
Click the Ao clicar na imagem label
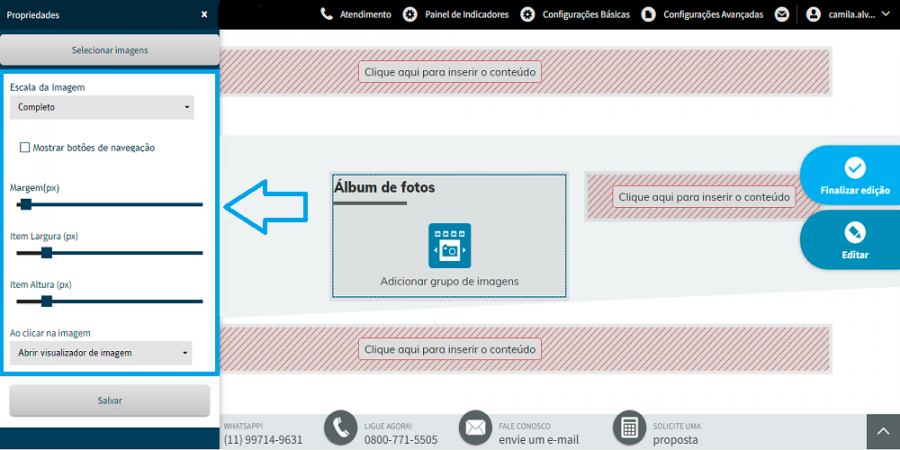(51, 333)
